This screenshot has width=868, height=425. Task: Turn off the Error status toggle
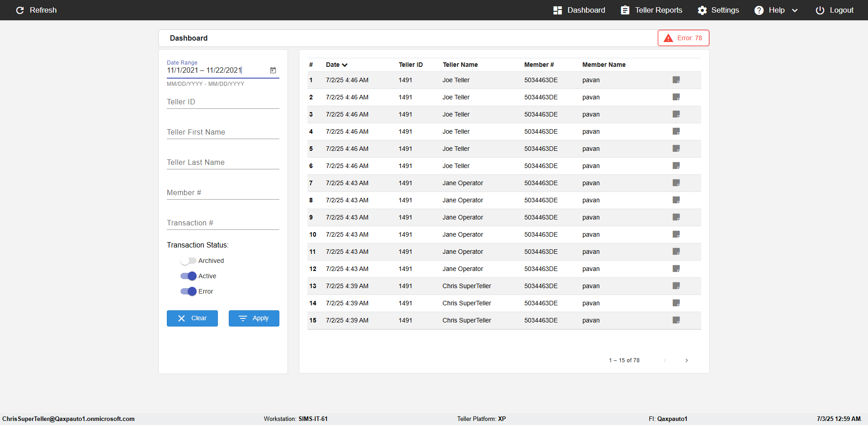(x=188, y=291)
